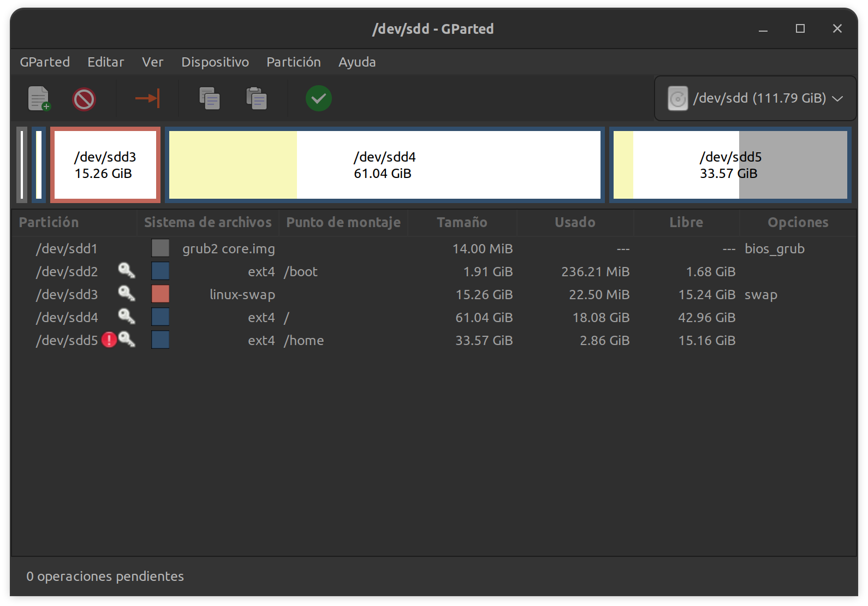
Task: Click the '1.68 GiB' free value
Action: 711,272
